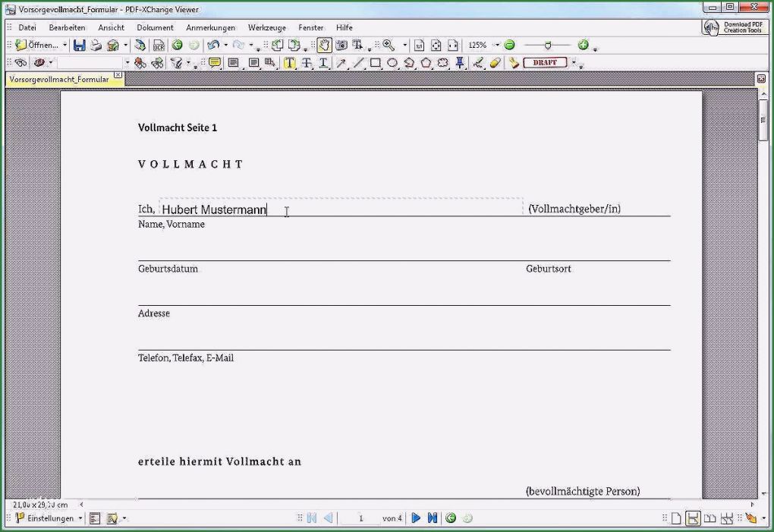Click the DRAFT stamp tool
Viewport: 774px width, 532px height.
coord(545,63)
